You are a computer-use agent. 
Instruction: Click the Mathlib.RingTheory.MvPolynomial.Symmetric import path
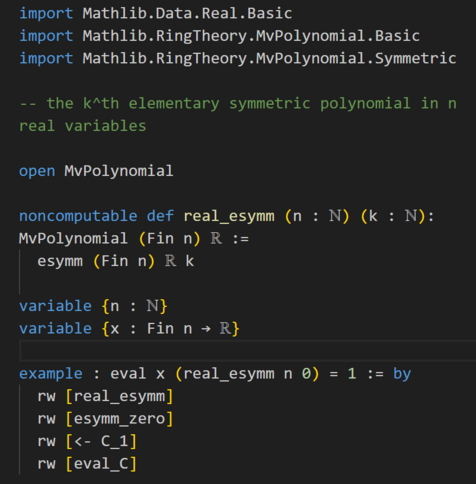point(269,58)
